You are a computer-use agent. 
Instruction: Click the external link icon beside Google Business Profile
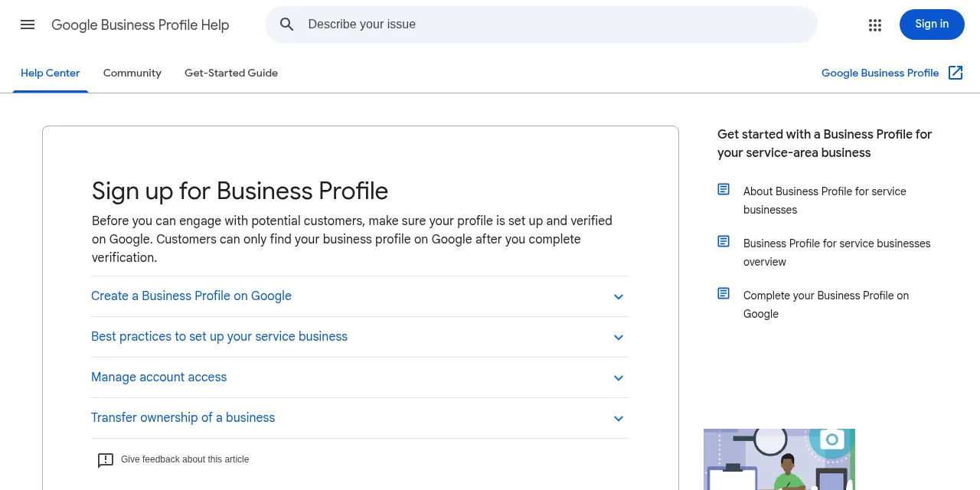pyautogui.click(x=955, y=73)
